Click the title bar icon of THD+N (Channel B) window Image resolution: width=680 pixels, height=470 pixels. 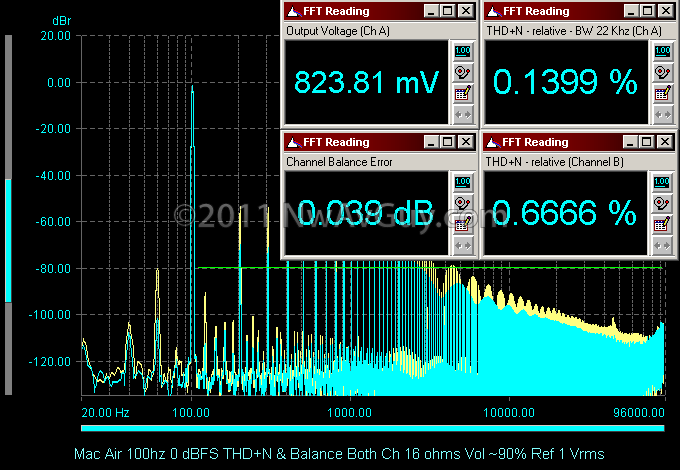click(x=493, y=142)
